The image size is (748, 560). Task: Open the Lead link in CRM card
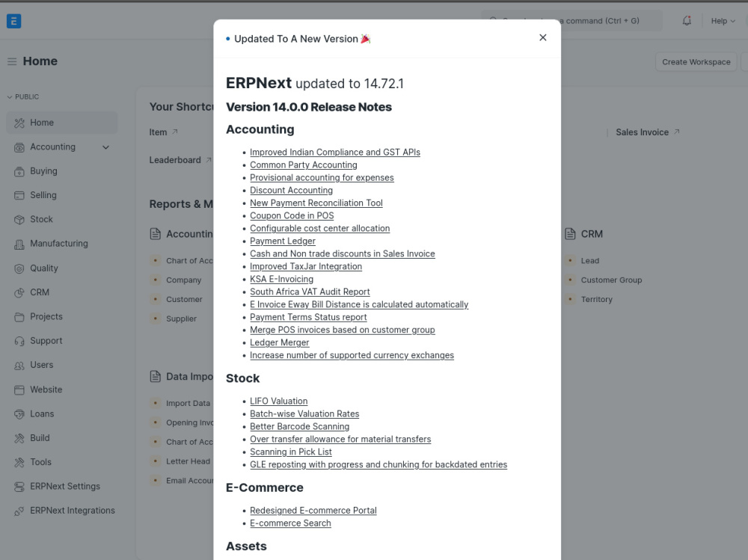(x=589, y=261)
